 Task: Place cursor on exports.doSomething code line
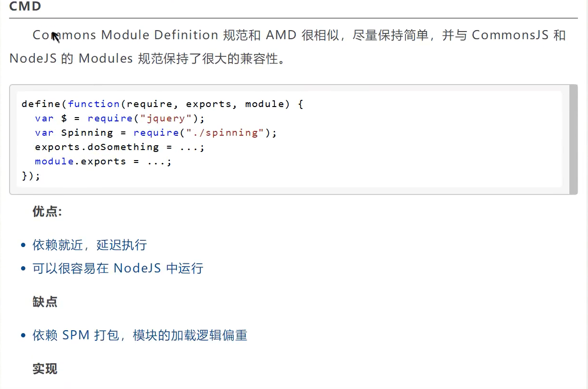120,147
